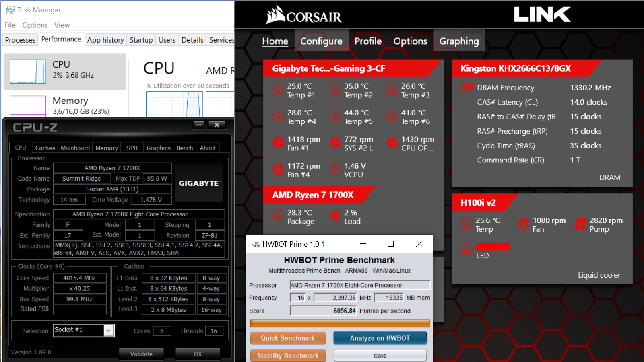Viewport: 644px width, 362px height.
Task: Switch to CPU-Z Memory tab
Action: (x=107, y=148)
